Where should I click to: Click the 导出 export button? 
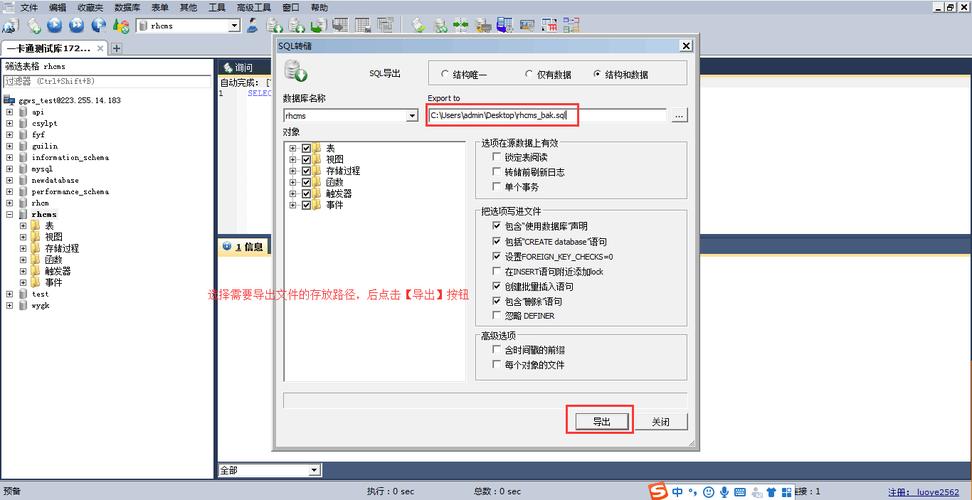[x=601, y=422]
